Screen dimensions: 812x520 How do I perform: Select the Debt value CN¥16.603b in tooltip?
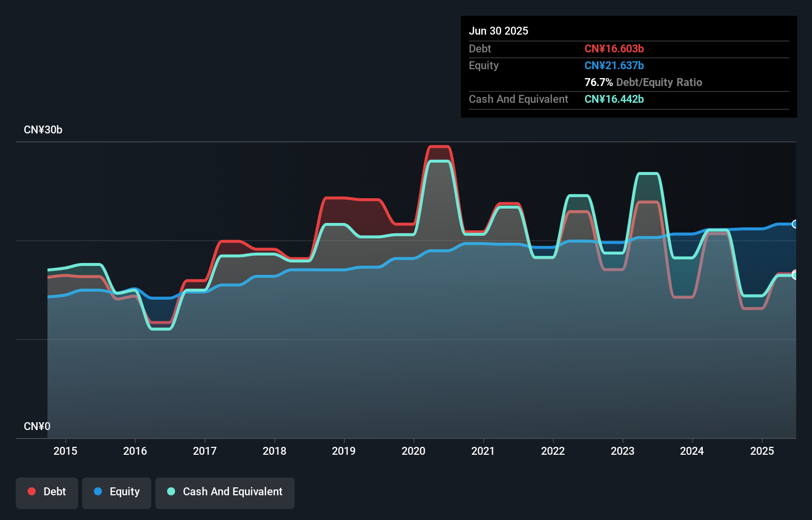[x=614, y=48]
